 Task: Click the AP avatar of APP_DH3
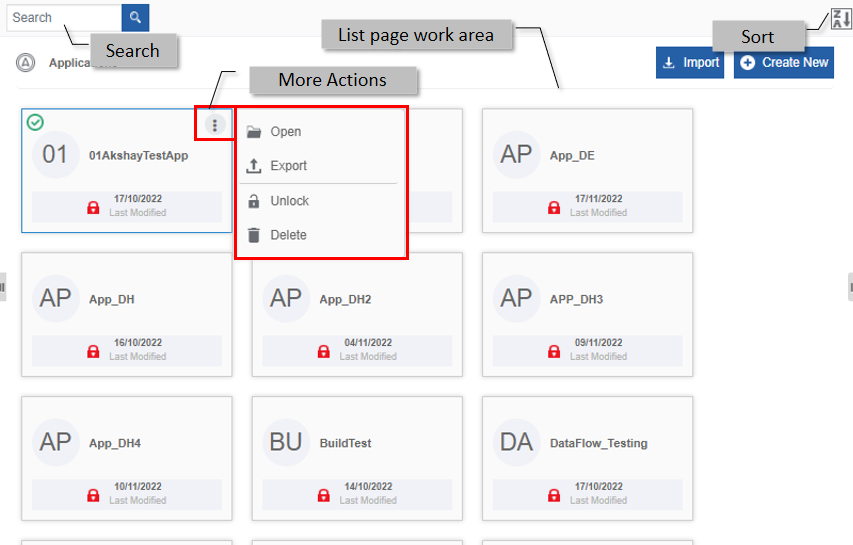[516, 299]
